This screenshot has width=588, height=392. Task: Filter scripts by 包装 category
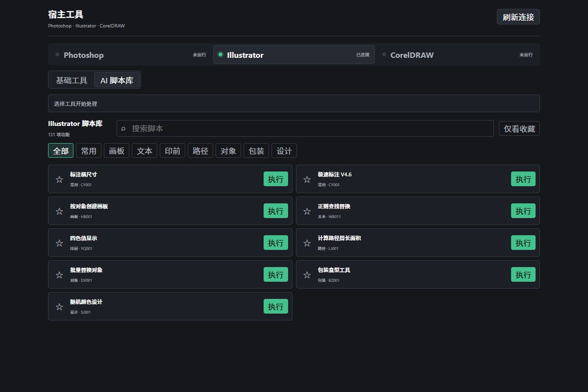coord(256,150)
